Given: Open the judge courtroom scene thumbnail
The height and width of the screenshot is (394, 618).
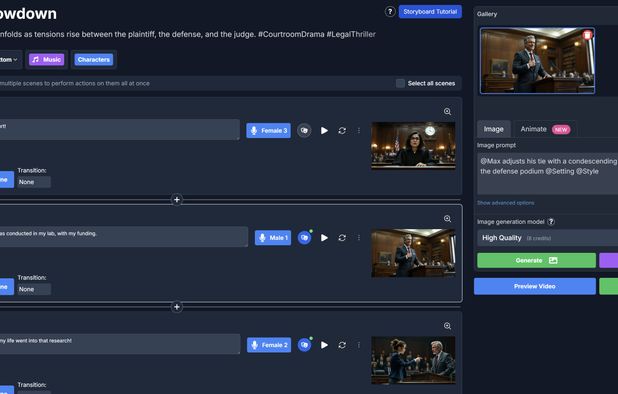Looking at the screenshot, I should (413, 145).
